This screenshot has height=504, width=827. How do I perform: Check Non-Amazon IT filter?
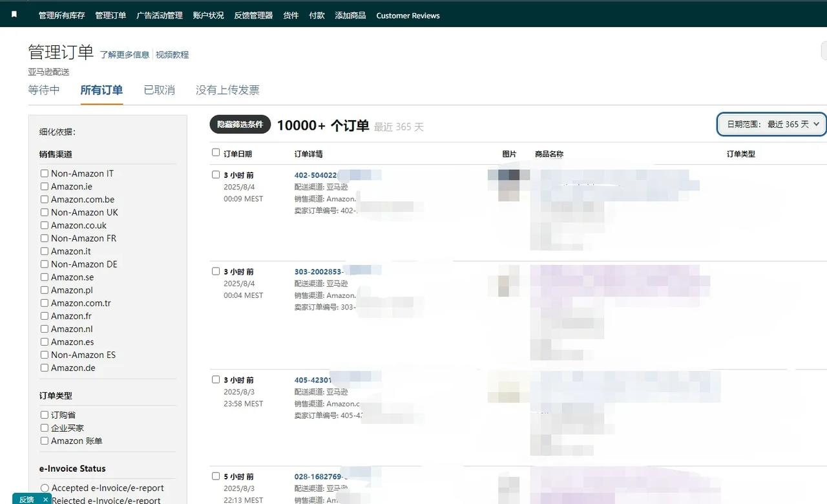(x=45, y=173)
